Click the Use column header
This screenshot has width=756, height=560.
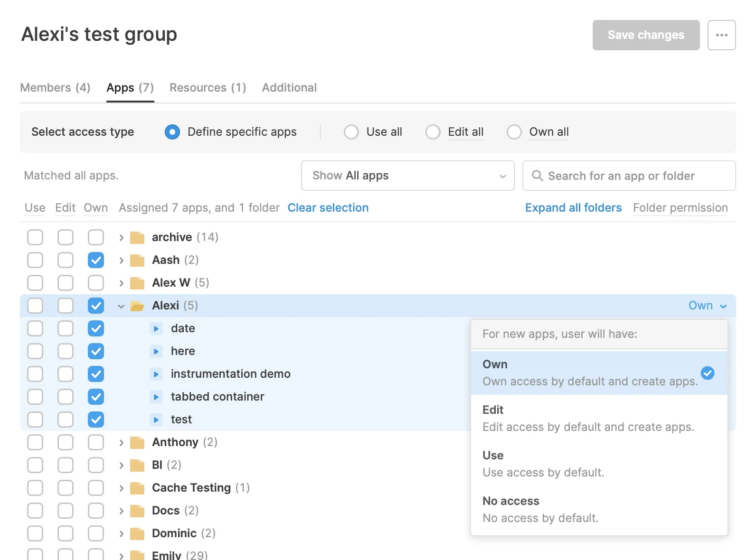tap(35, 208)
